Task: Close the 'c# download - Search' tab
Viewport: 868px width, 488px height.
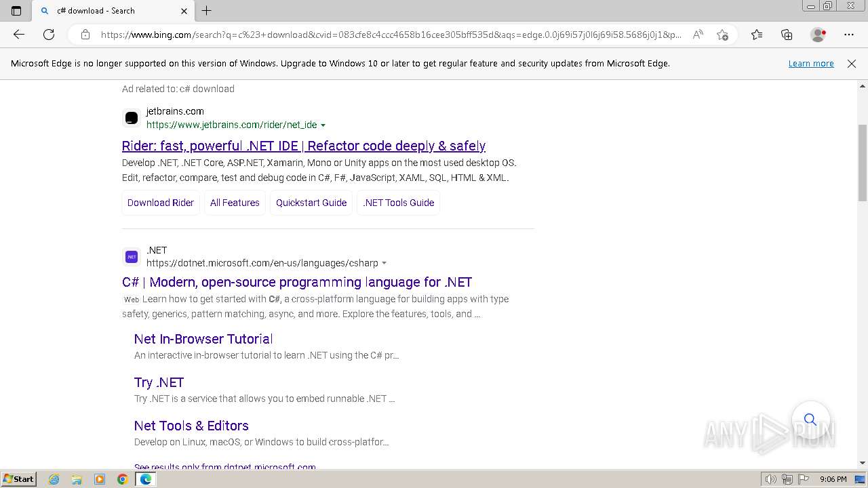Action: (x=184, y=11)
